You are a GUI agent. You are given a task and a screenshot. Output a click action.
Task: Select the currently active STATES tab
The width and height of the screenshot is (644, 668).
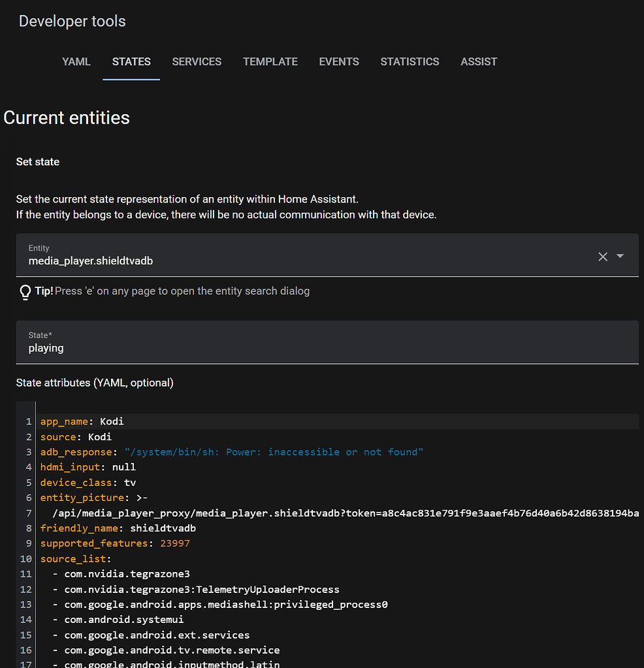(131, 61)
